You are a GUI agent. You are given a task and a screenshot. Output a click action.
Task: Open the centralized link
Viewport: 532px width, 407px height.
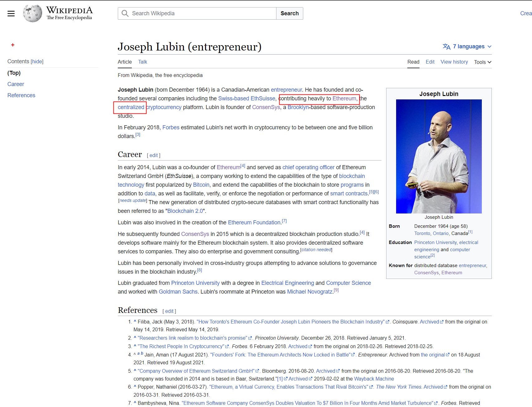point(131,107)
